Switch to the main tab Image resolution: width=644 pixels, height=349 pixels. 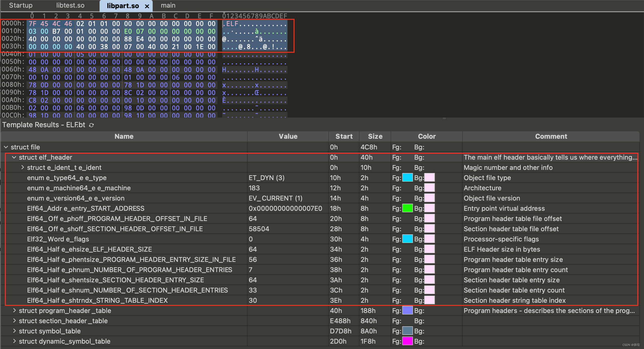[168, 5]
